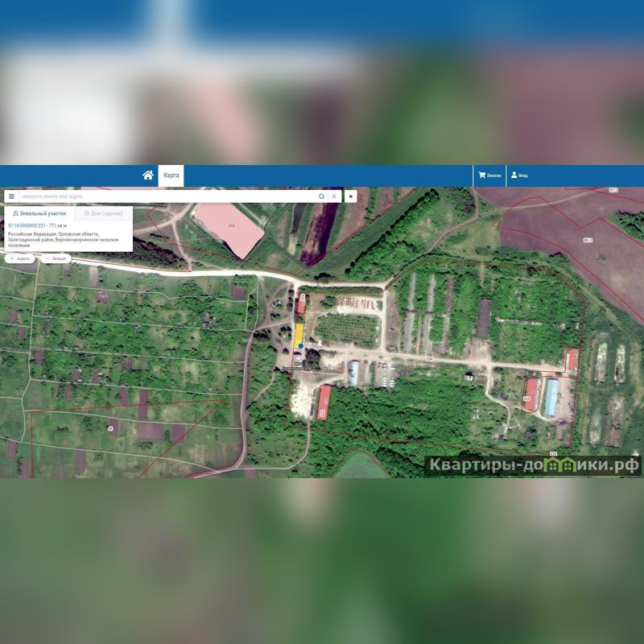Image resolution: width=644 pixels, height=644 pixels.
Task: Click into the address search field
Action: pyautogui.click(x=161, y=196)
